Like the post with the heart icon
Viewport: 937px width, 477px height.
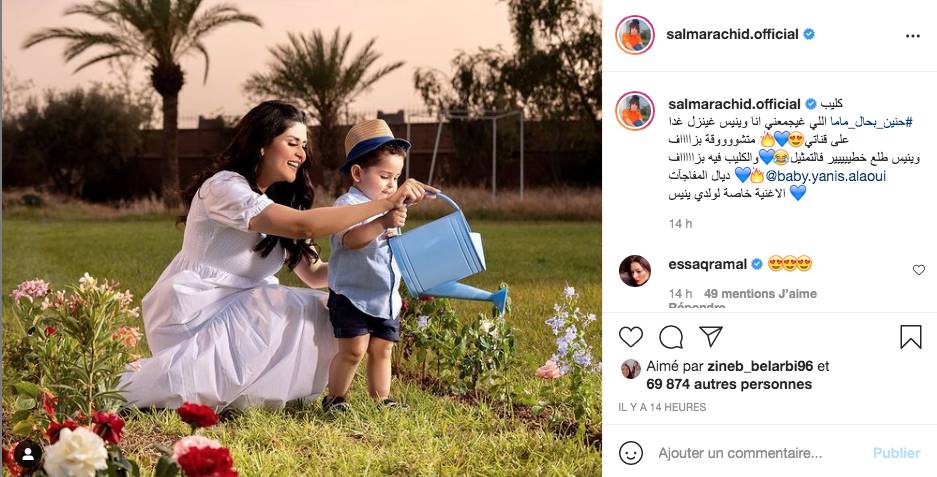click(630, 337)
